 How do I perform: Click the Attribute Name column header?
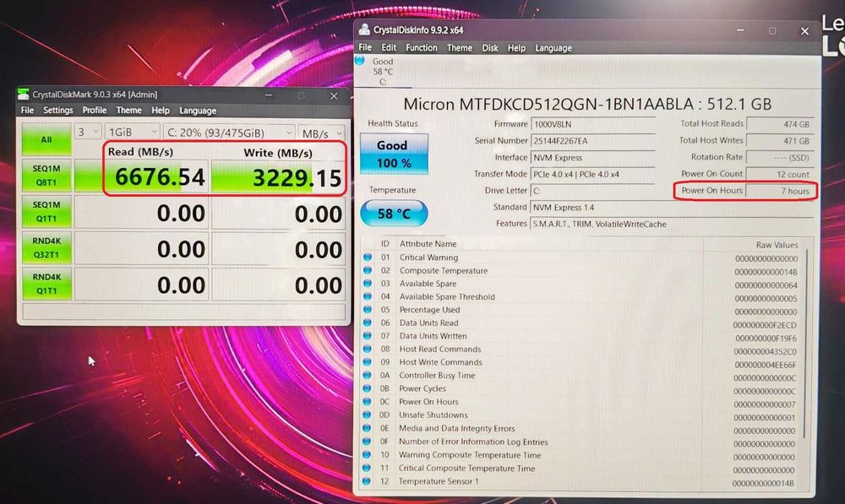click(x=428, y=244)
